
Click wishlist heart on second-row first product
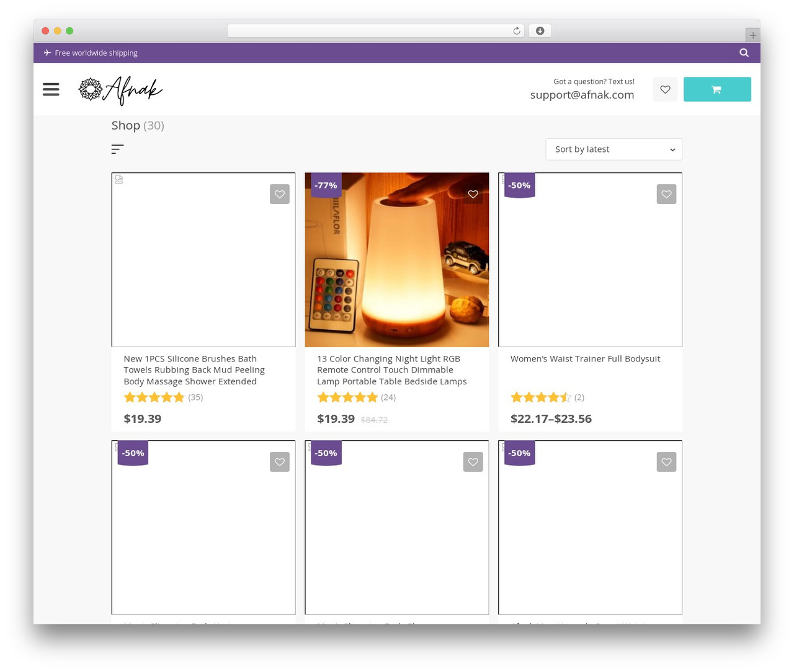pos(280,462)
